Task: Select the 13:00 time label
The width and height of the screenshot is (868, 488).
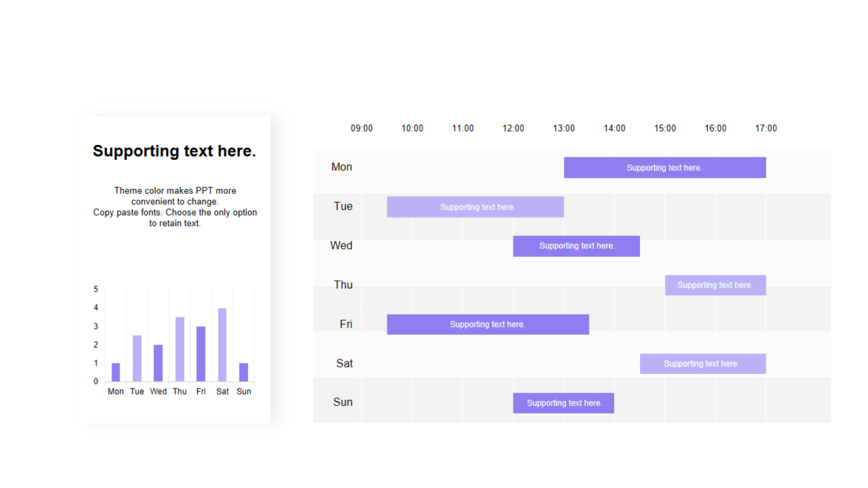Action: (x=564, y=128)
